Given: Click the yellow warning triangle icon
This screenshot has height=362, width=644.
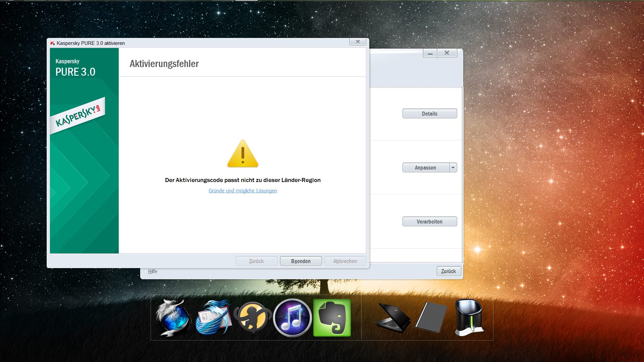Looking at the screenshot, I should click(243, 154).
